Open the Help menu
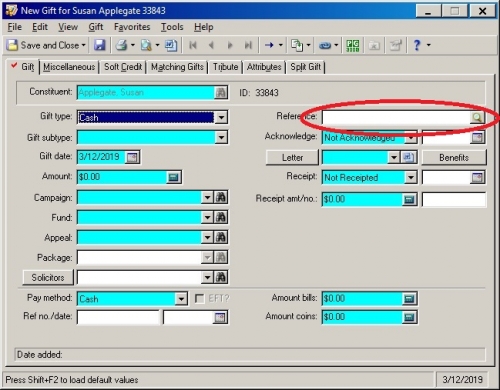Image resolution: width=500 pixels, height=390 pixels. (204, 27)
